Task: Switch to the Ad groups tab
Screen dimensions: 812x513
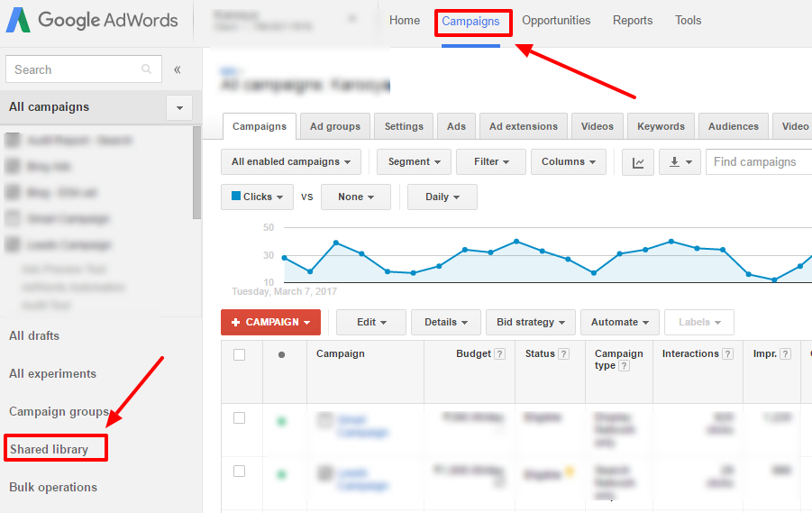Action: coord(335,126)
